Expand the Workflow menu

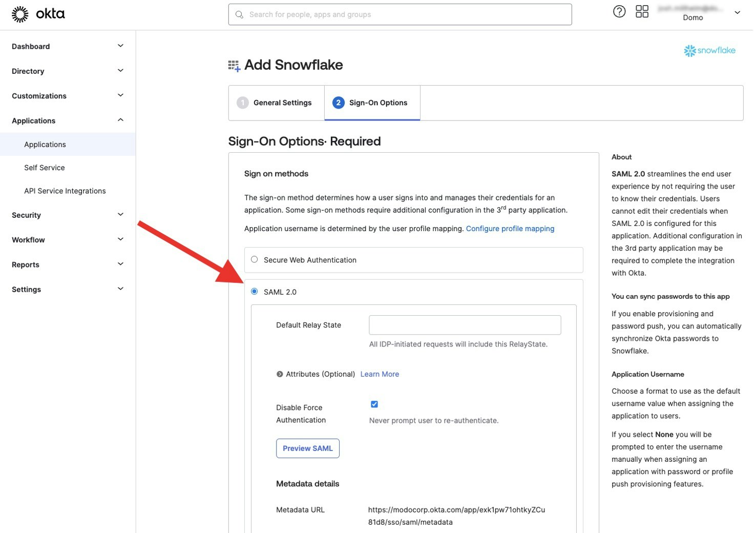(x=68, y=239)
